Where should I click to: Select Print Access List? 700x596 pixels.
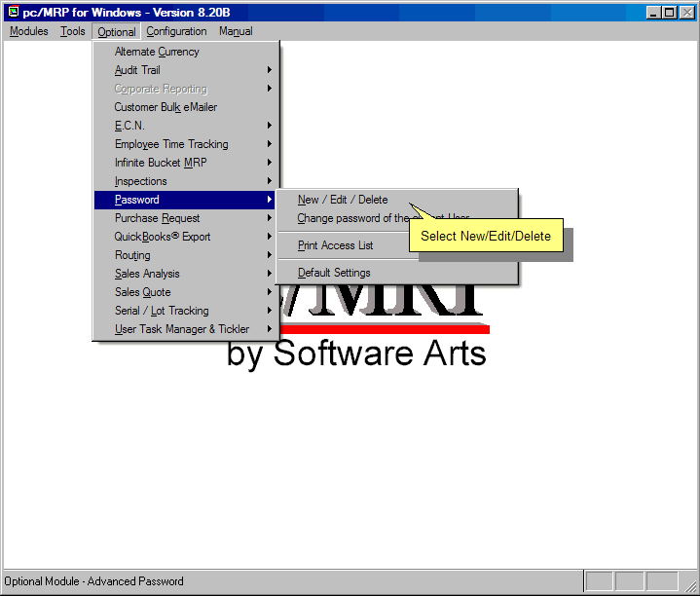[335, 245]
